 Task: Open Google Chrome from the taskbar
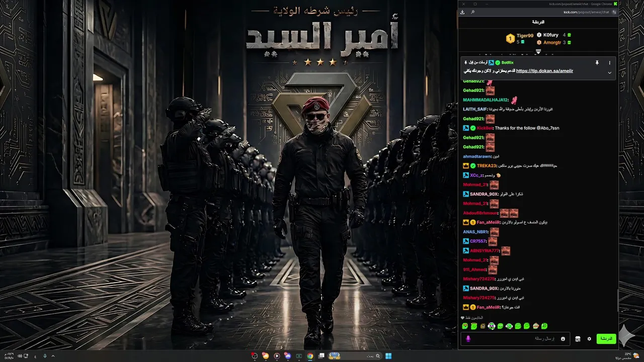[310, 356]
